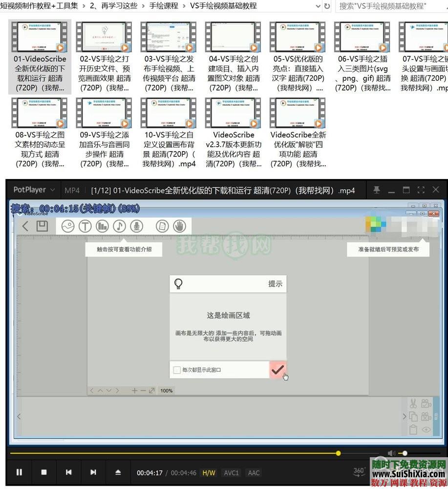Click the hand tool in VideoScribe toolbar
Image resolution: width=448 pixels, height=489 pixels.
pos(179,226)
